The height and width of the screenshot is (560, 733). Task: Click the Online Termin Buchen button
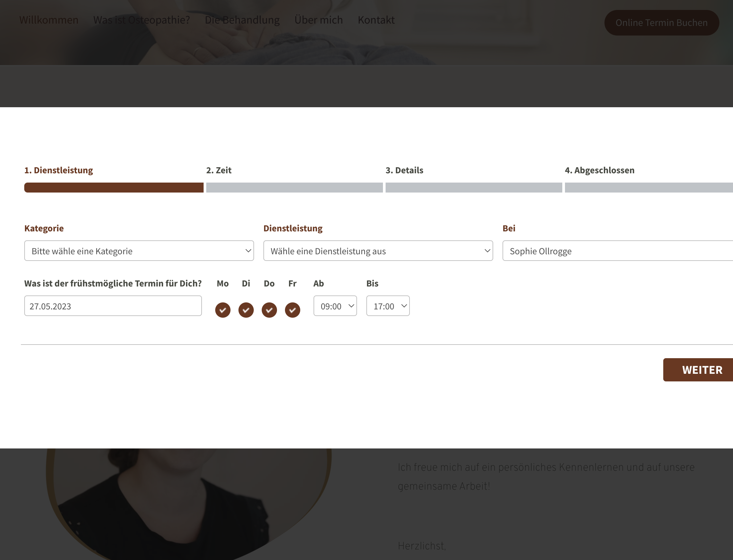pos(662,23)
